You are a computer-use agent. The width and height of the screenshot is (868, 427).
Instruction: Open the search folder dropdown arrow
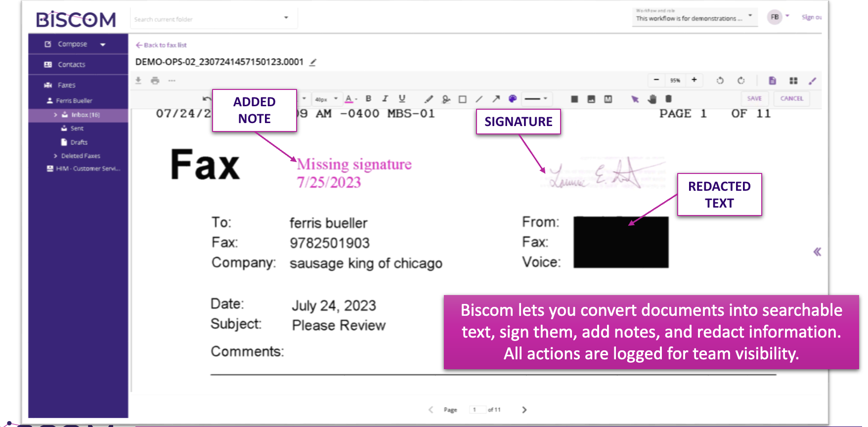point(286,18)
